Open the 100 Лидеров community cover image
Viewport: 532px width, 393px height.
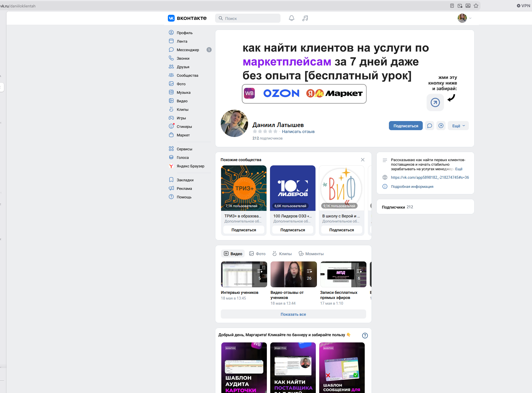pos(293,188)
